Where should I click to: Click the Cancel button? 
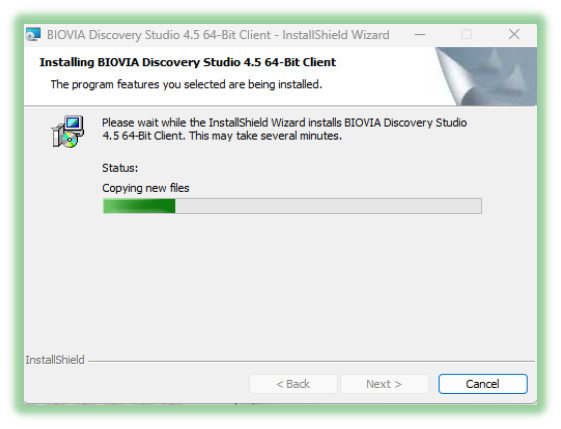click(483, 384)
